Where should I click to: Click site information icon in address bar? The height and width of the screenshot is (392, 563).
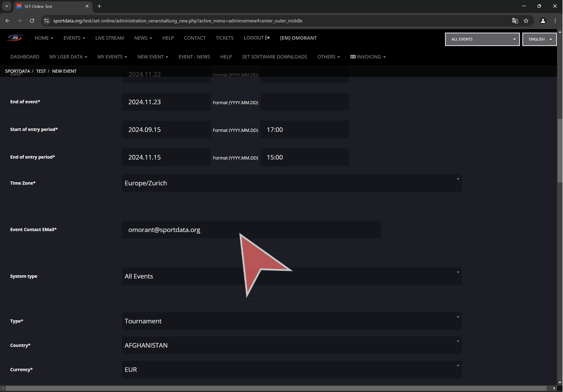[47, 21]
